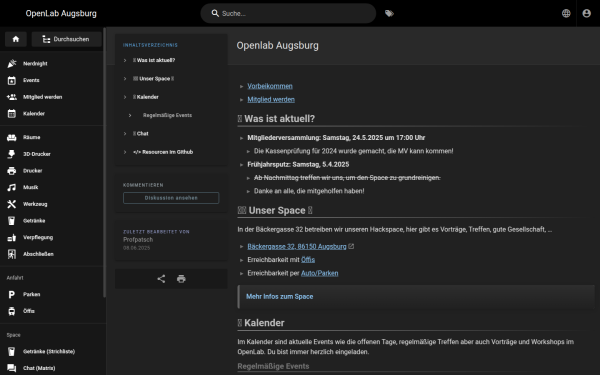Open the Auto/Parken link
This screenshot has height=375, width=600.
click(x=320, y=273)
